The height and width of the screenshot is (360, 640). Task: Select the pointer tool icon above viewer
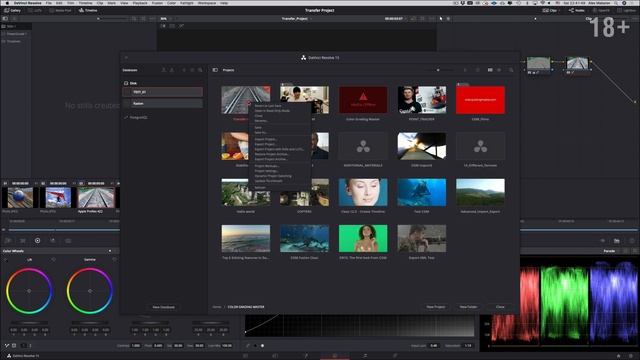(441, 19)
